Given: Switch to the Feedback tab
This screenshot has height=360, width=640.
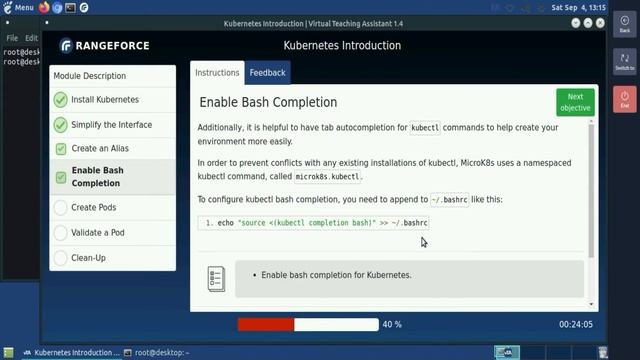Looking at the screenshot, I should tap(267, 73).
